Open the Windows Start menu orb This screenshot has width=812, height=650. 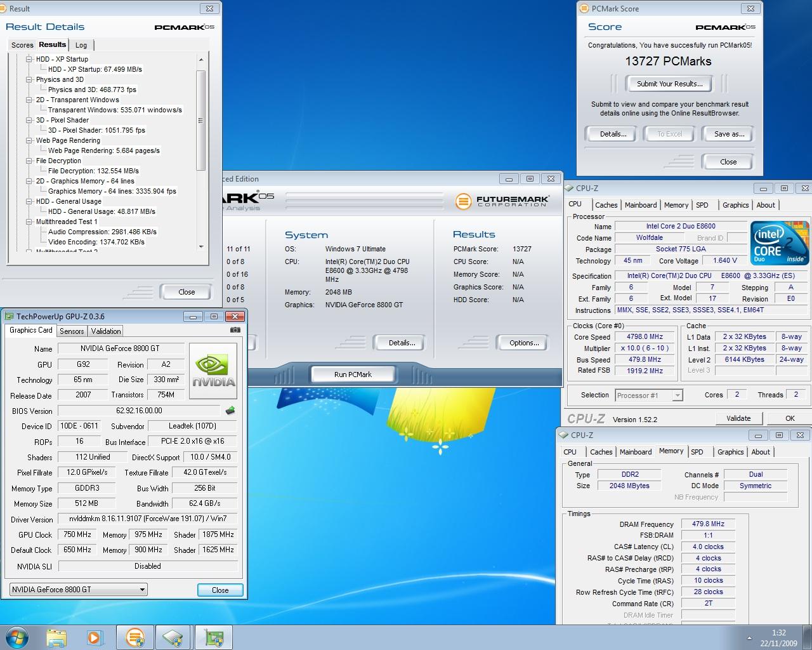tap(17, 637)
